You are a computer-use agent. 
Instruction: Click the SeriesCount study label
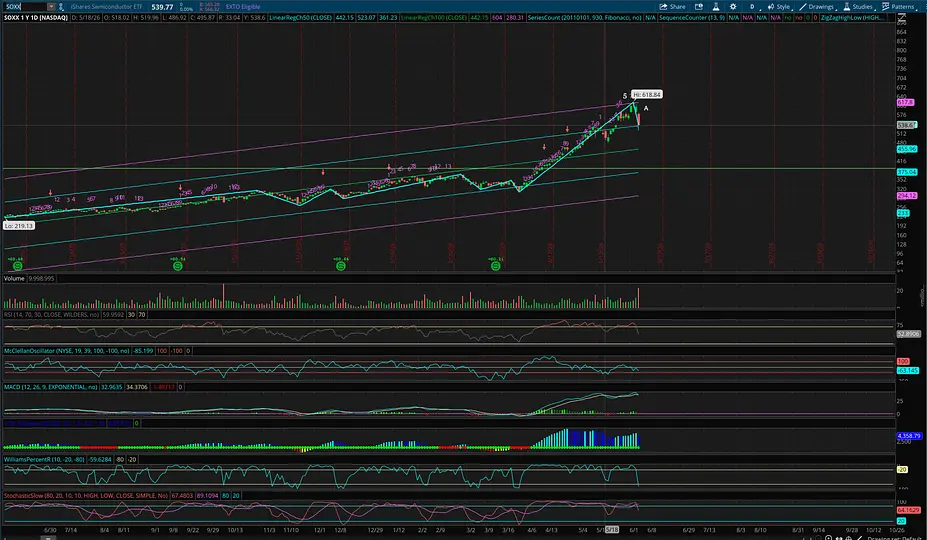(x=584, y=18)
